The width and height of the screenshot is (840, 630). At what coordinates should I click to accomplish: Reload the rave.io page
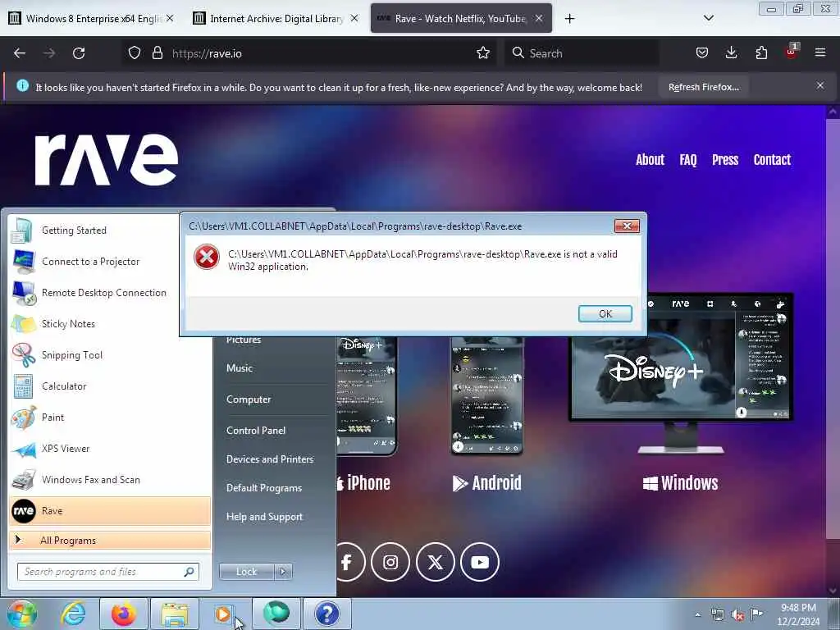(x=79, y=53)
